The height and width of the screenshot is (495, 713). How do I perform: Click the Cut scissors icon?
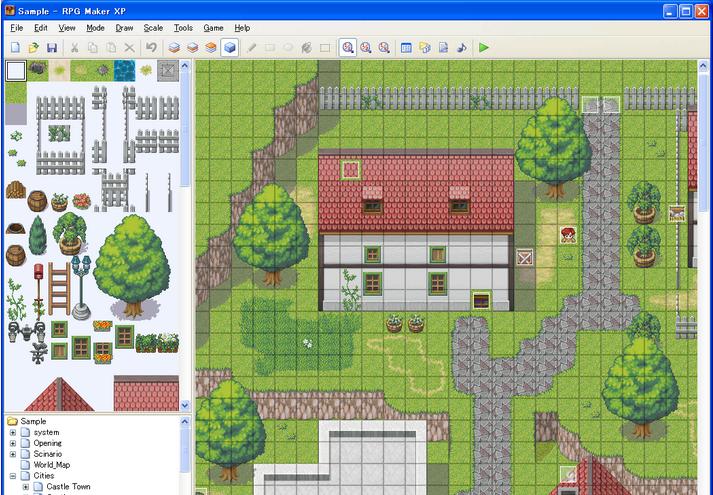[x=74, y=47]
